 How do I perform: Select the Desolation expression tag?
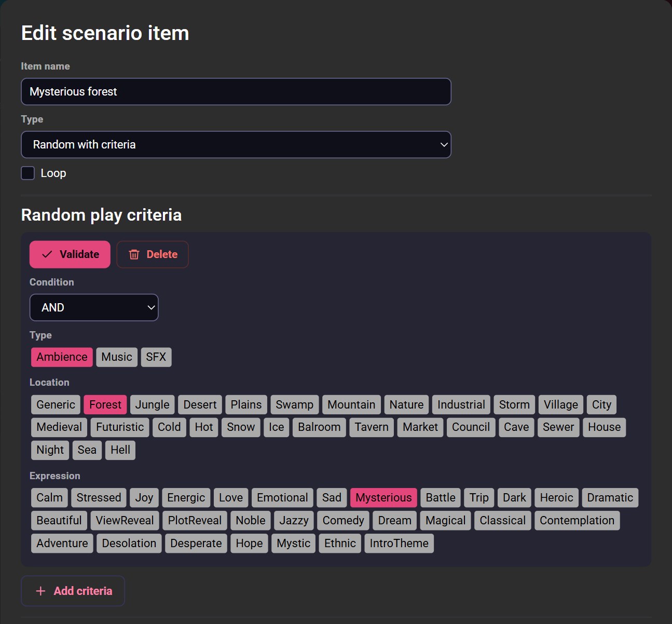tap(129, 544)
